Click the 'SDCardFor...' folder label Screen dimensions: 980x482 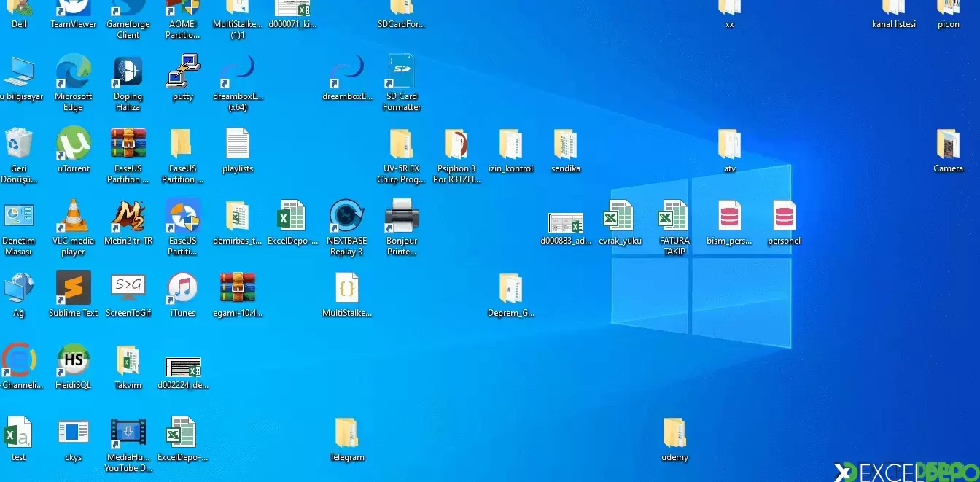[x=402, y=24]
